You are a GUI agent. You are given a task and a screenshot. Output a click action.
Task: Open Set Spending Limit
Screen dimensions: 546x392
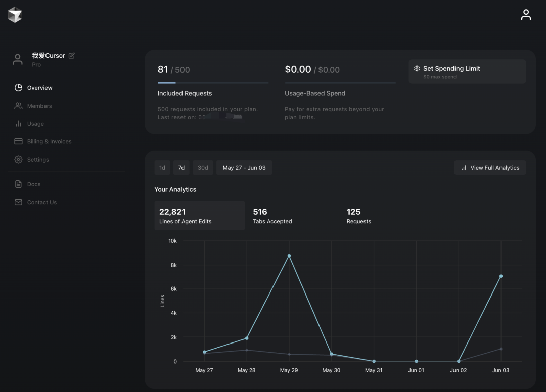click(x=467, y=72)
